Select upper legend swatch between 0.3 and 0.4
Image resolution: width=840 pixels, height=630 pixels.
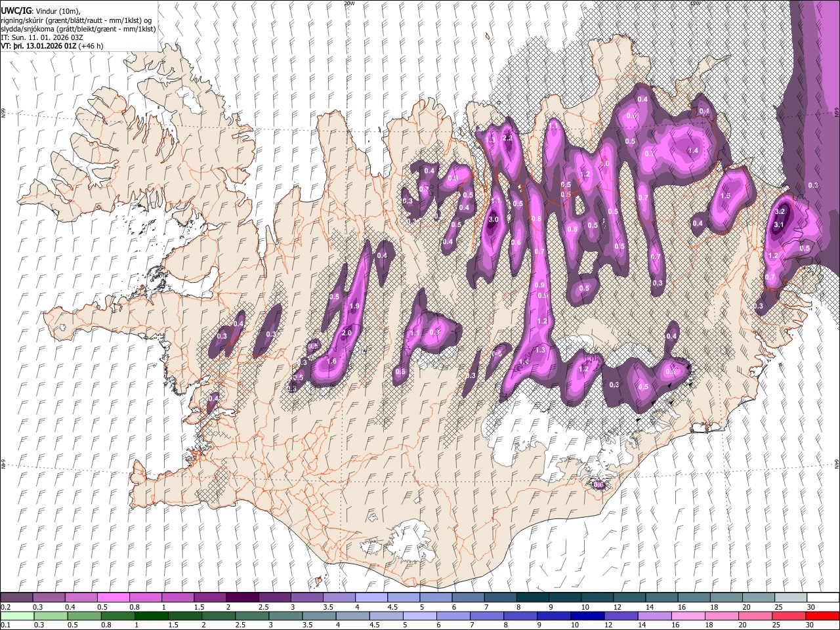49,598
